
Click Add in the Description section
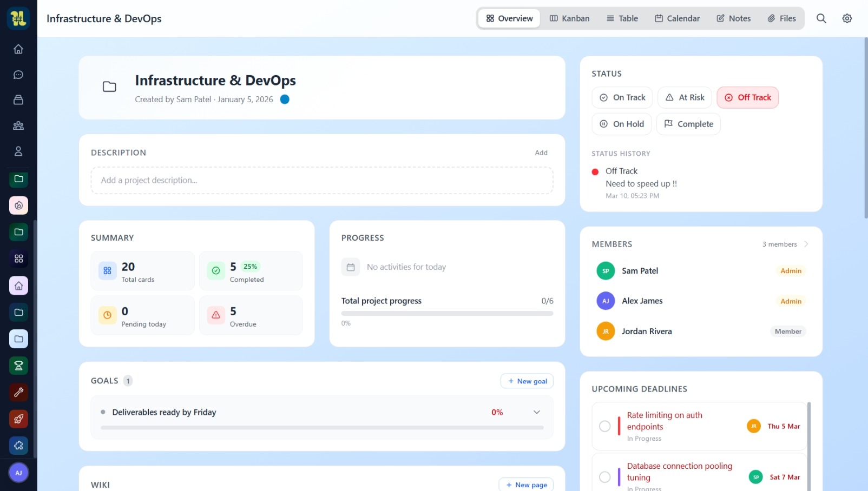pyautogui.click(x=541, y=152)
